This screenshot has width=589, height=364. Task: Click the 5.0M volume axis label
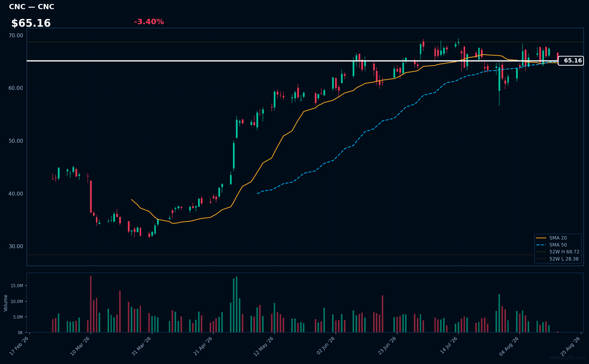pyautogui.click(x=18, y=317)
